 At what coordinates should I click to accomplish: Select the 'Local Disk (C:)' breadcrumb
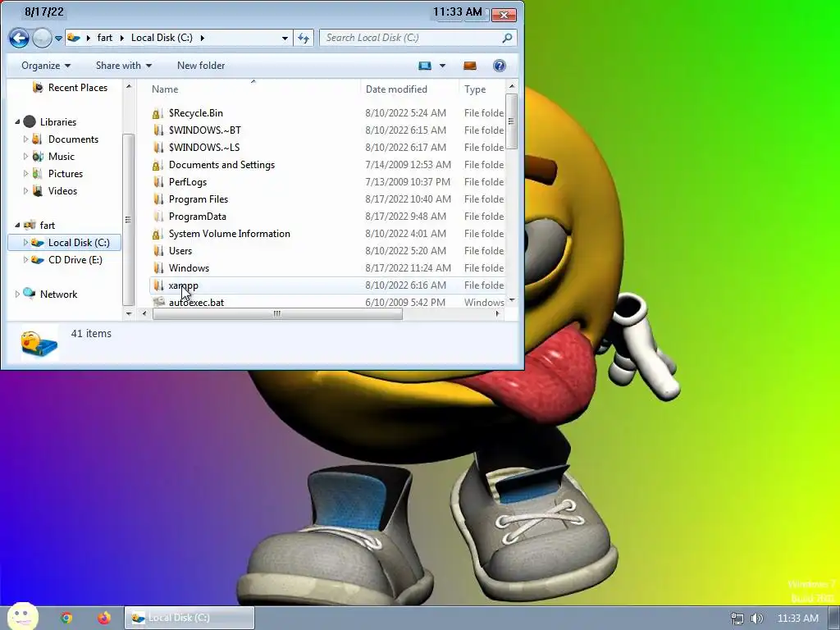click(162, 38)
